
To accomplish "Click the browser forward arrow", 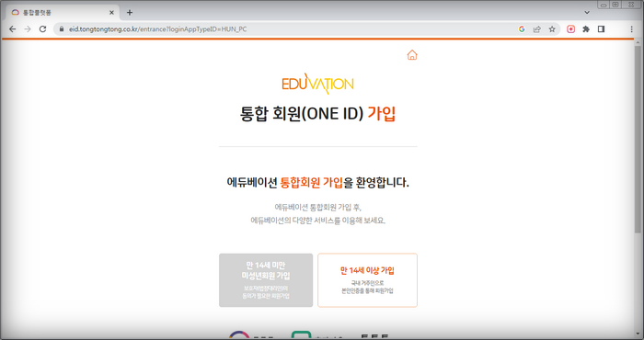I will 28,29.
